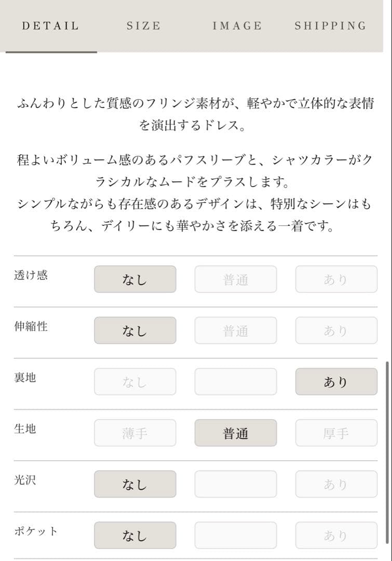Choose 普通 for 透け感
392x561 pixels.
[236, 279]
